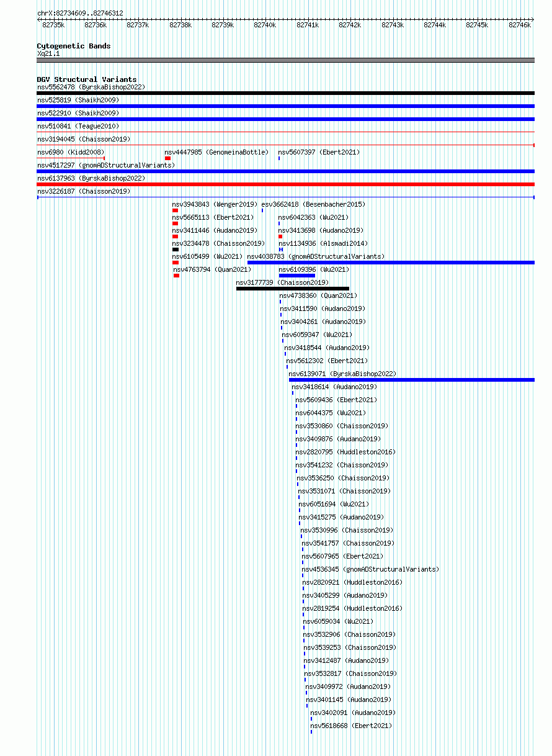Open nsv2820795 (Huddleston2016) label

click(x=345, y=452)
